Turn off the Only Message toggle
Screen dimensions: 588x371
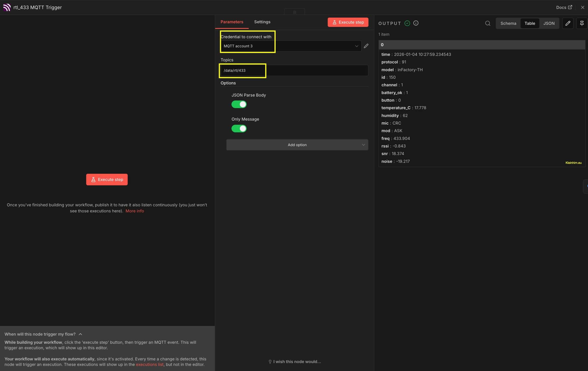coord(239,129)
